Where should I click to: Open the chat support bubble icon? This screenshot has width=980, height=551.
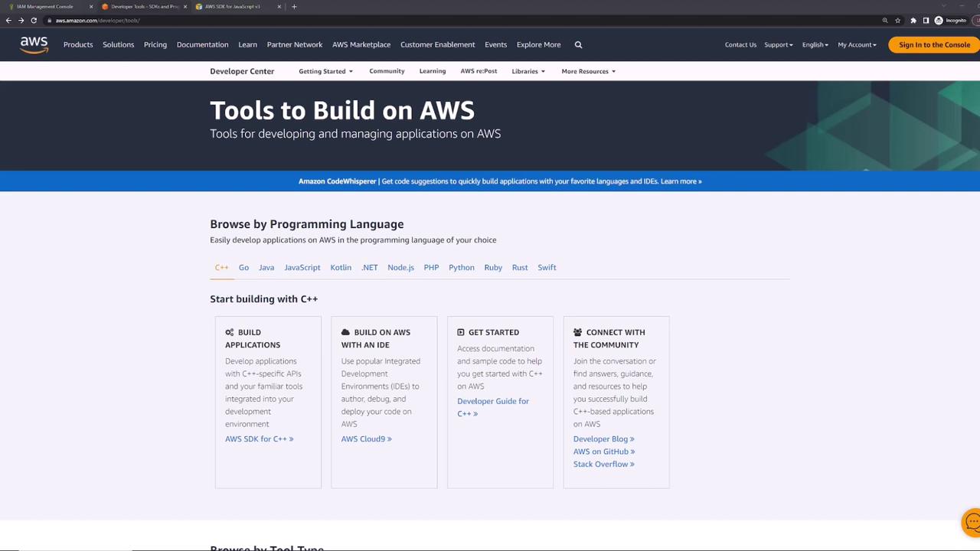click(972, 523)
